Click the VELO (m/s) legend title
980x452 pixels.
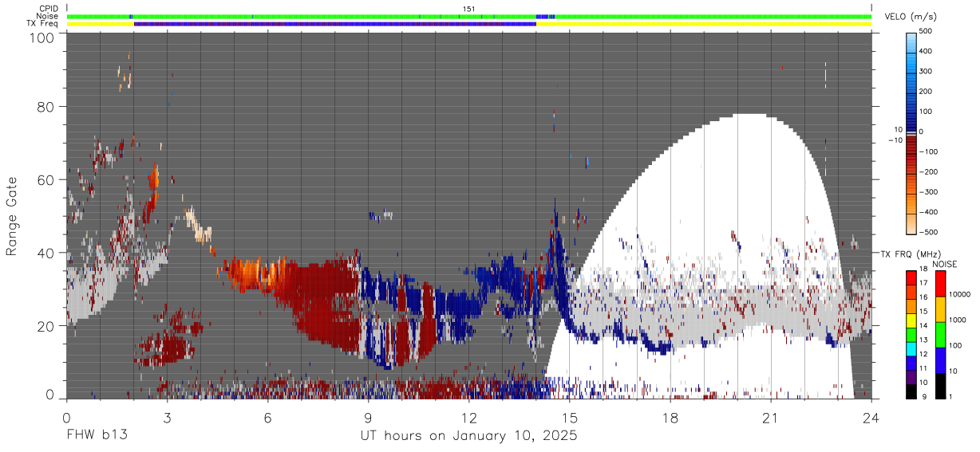(x=910, y=17)
